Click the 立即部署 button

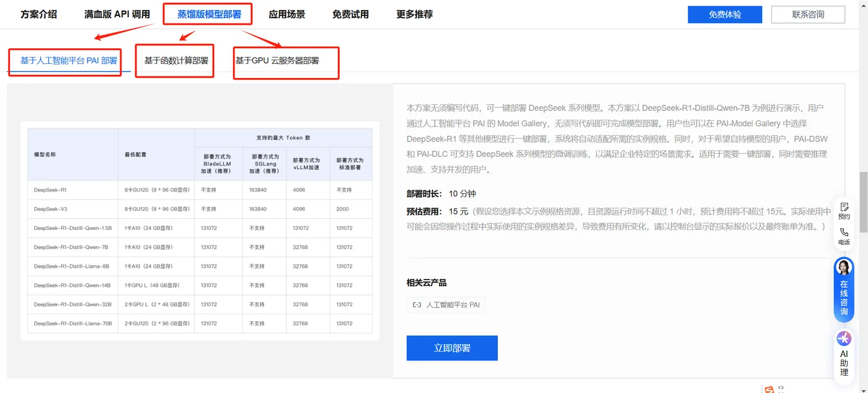(x=452, y=348)
